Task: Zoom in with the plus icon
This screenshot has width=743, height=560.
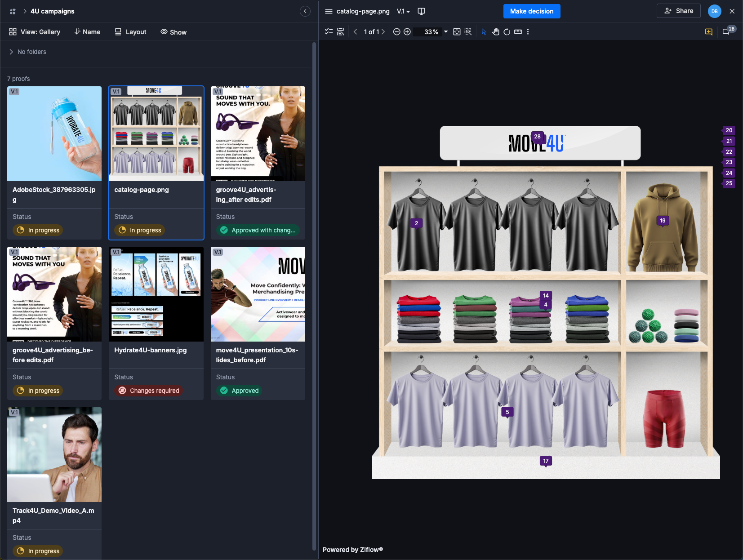Action: click(407, 32)
